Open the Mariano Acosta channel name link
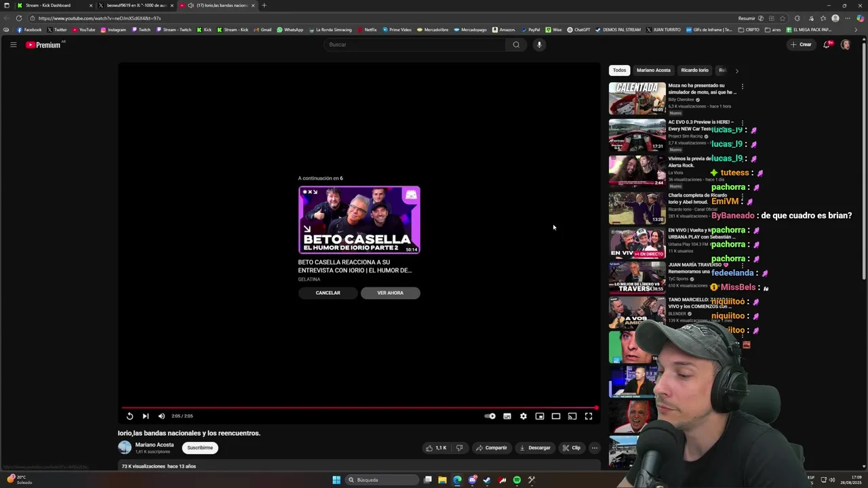The image size is (868, 488). pyautogui.click(x=155, y=445)
